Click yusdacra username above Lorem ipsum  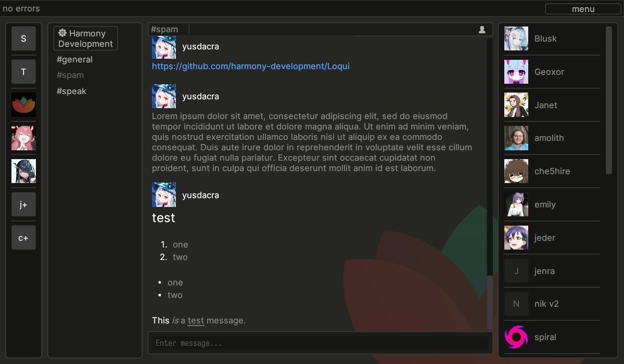[200, 97]
